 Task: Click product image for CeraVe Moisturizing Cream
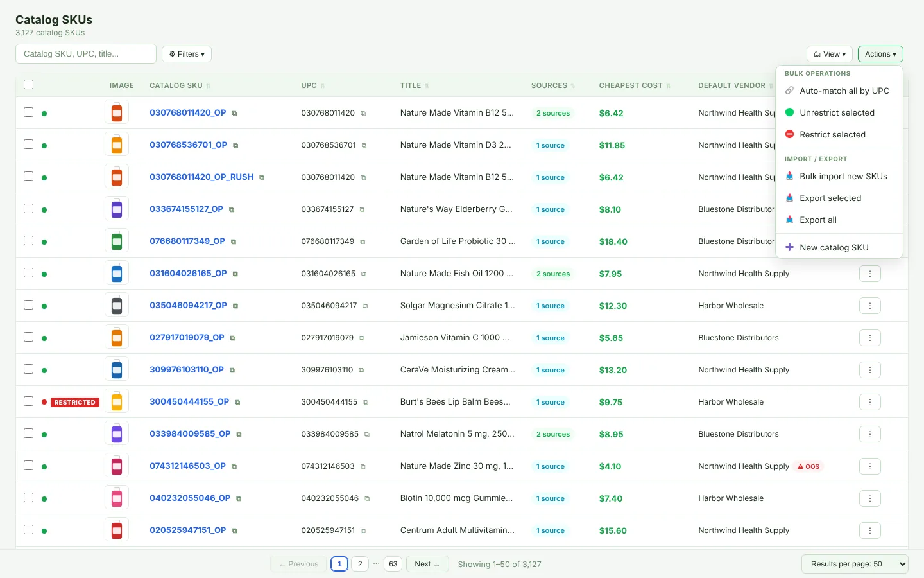117,369
